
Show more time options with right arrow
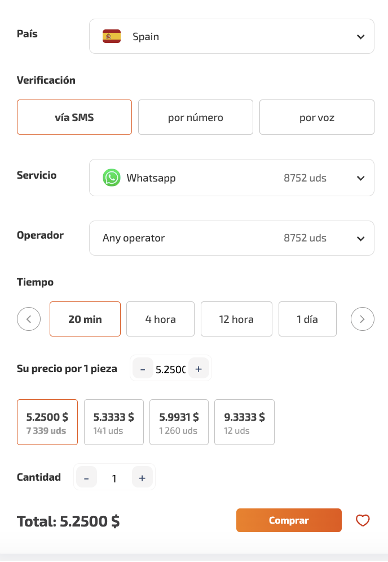[362, 319]
